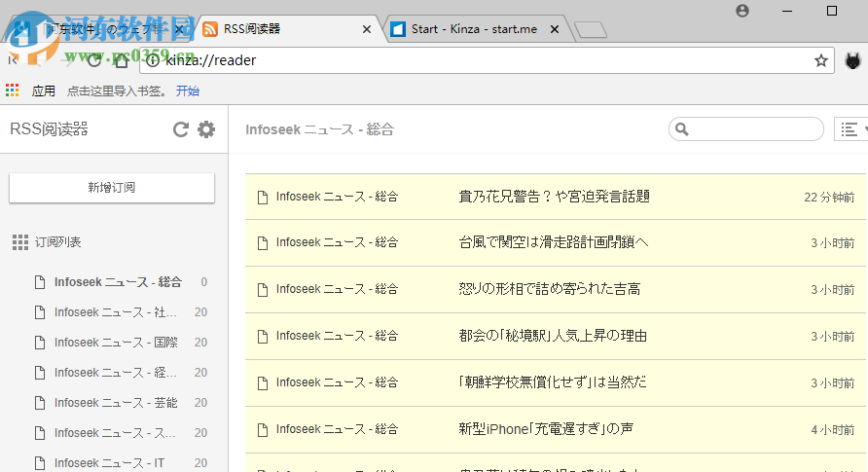
Task: Open Infoseek ニュース - 総合 subscription
Action: click(x=118, y=282)
